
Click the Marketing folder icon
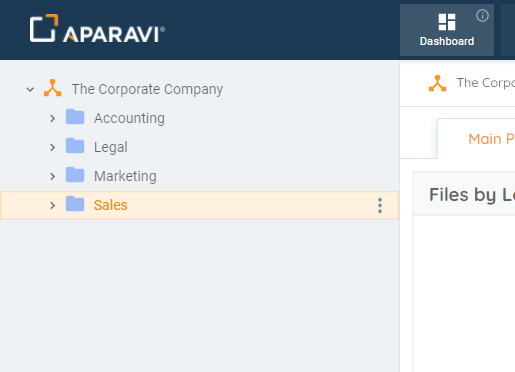[x=75, y=175]
